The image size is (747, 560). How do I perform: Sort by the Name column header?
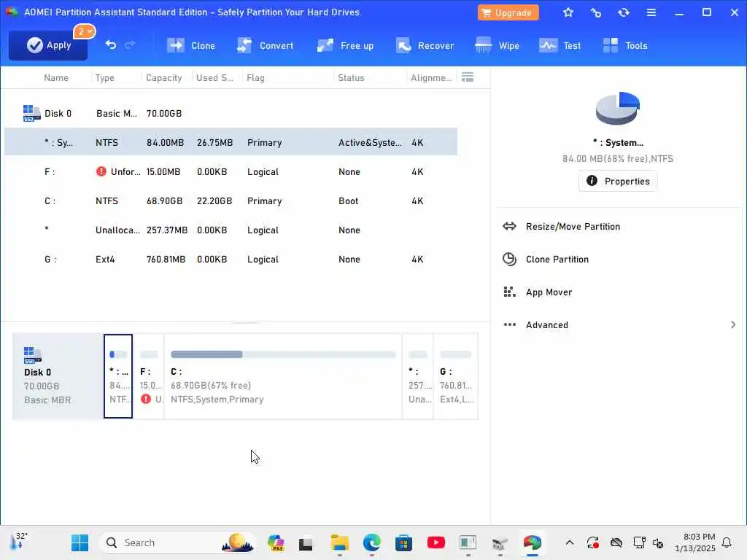point(56,77)
